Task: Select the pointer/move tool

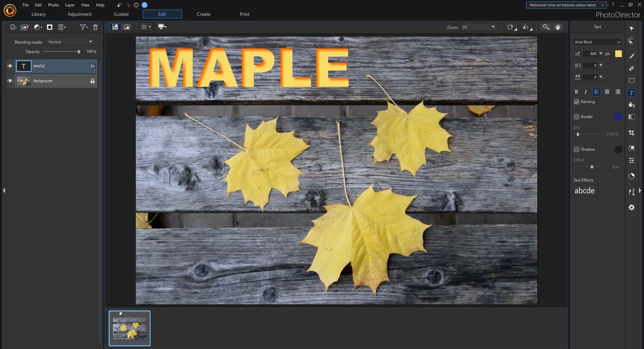Action: tap(632, 29)
